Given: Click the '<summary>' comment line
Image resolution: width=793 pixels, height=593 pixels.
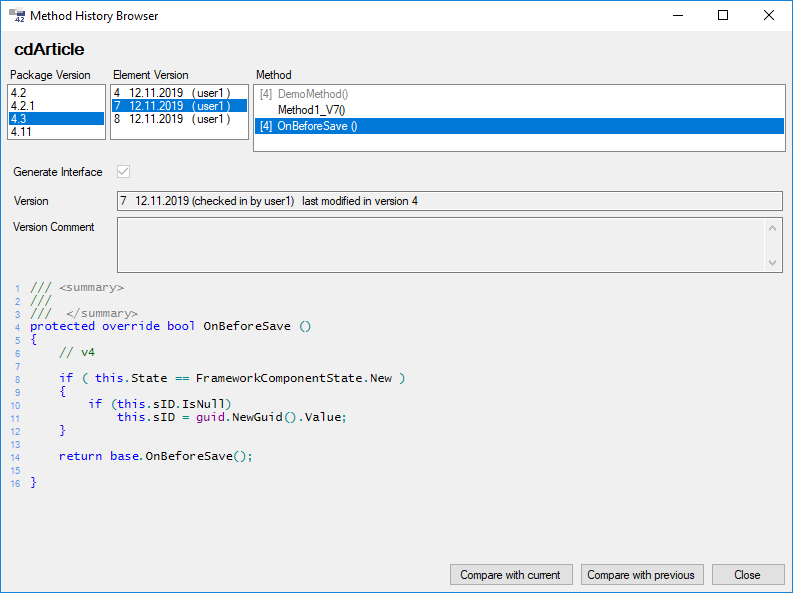Looking at the screenshot, I should click(x=77, y=288).
